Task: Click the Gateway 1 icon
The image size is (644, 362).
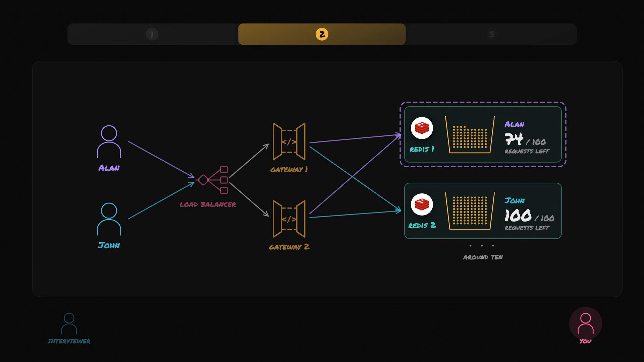Action: pos(289,141)
